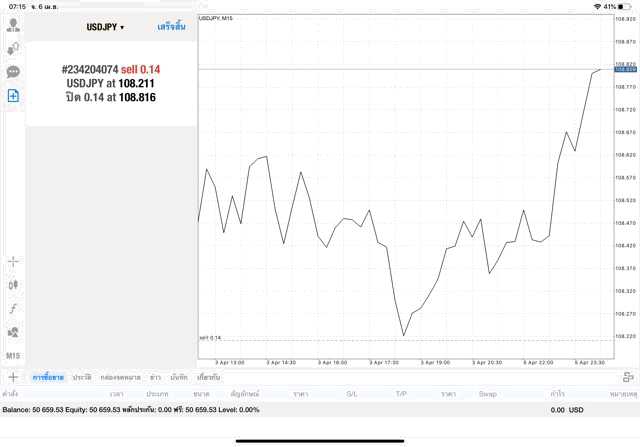The height and width of the screenshot is (447, 640).
Task: Open the objects shapes icon
Action: [x=13, y=332]
